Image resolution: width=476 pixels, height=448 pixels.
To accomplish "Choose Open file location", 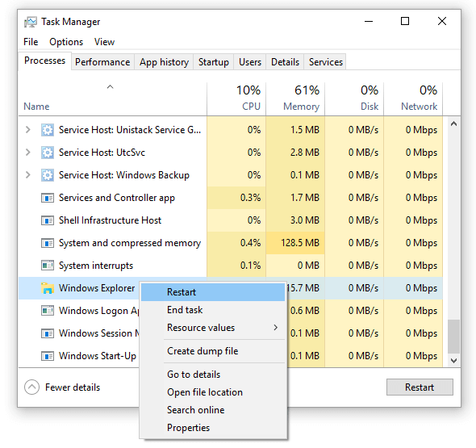I will [213, 392].
